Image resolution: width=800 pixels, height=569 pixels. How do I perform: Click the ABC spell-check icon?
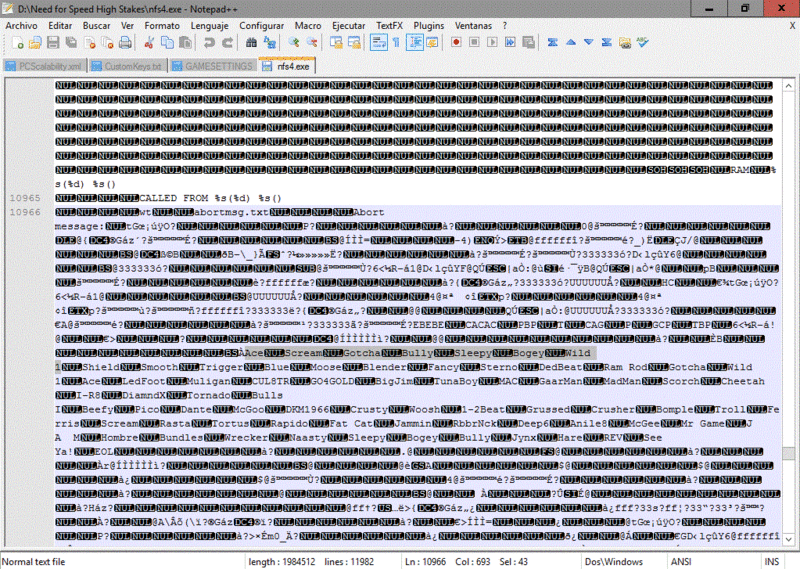pyautogui.click(x=643, y=43)
